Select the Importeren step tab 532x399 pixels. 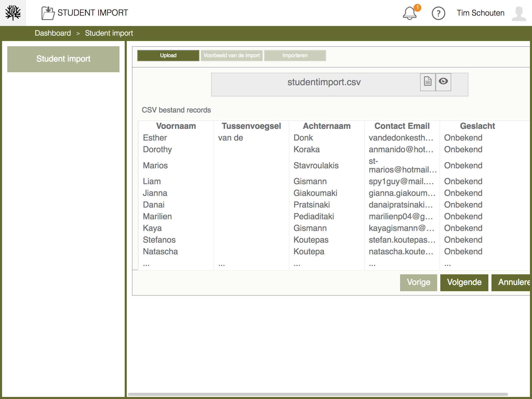coord(295,56)
